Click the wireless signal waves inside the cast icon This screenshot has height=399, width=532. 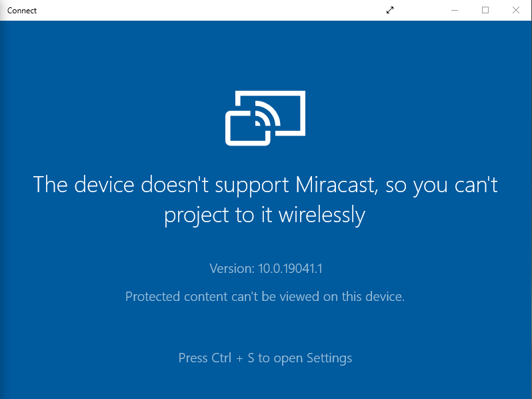(x=267, y=113)
